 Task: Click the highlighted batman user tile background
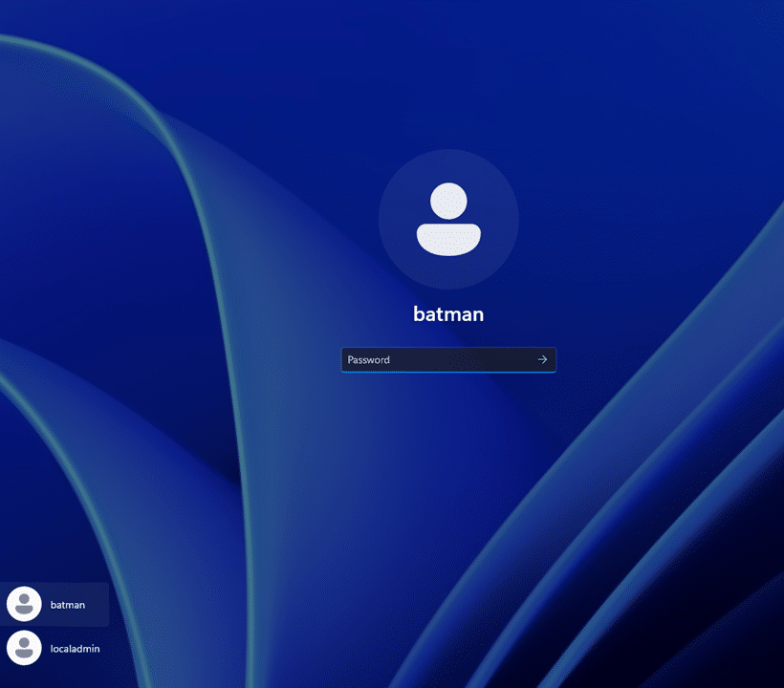[97, 616]
